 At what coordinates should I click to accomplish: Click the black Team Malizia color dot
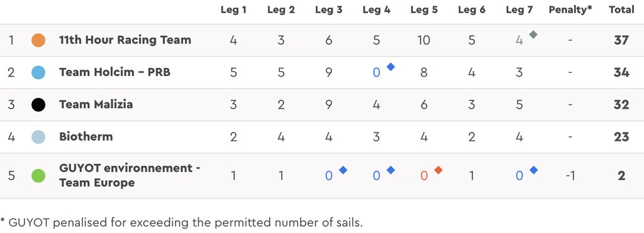point(38,105)
